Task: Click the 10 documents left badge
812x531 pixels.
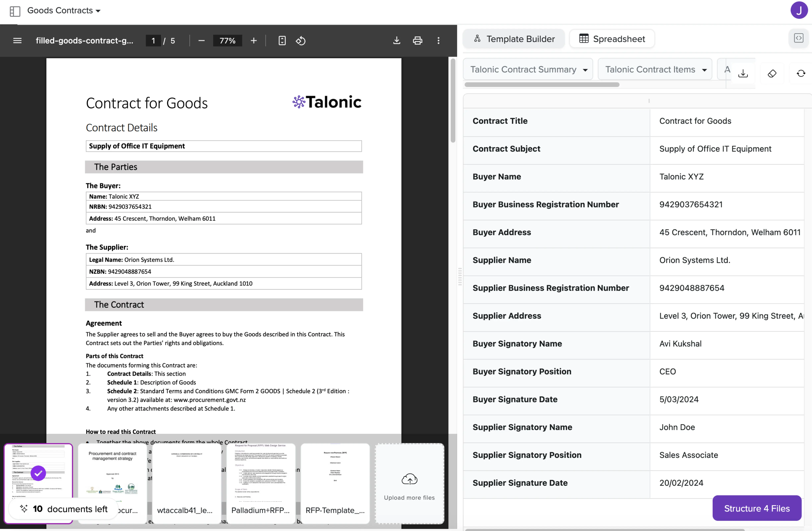Action: pyautogui.click(x=63, y=509)
